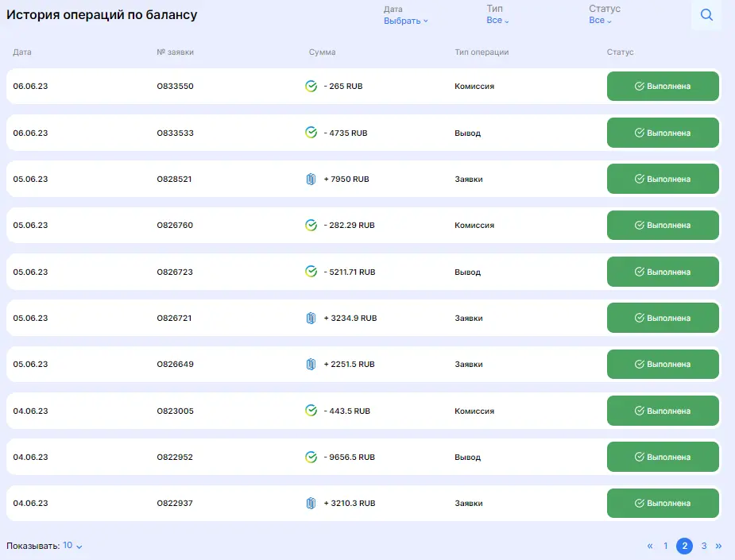The width and height of the screenshot is (735, 560).
Task: Click Выполнена status for order 0826723
Action: tap(663, 272)
